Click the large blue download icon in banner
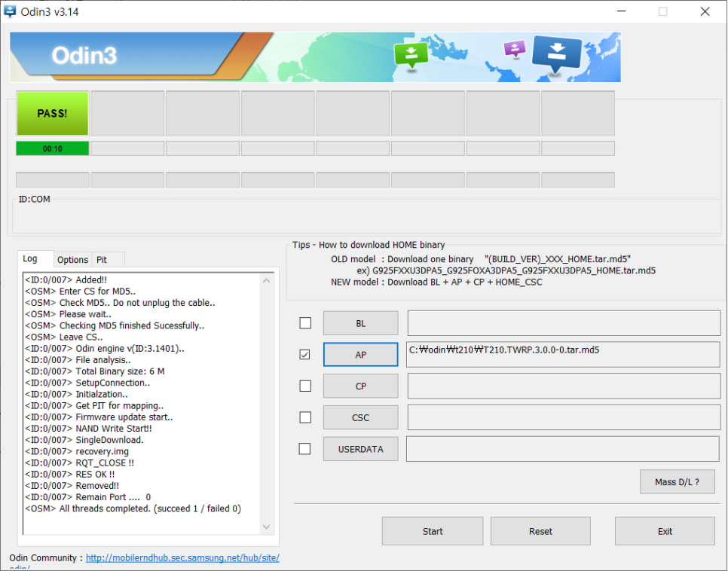Viewport: 728px width, 571px height. pyautogui.click(x=557, y=54)
